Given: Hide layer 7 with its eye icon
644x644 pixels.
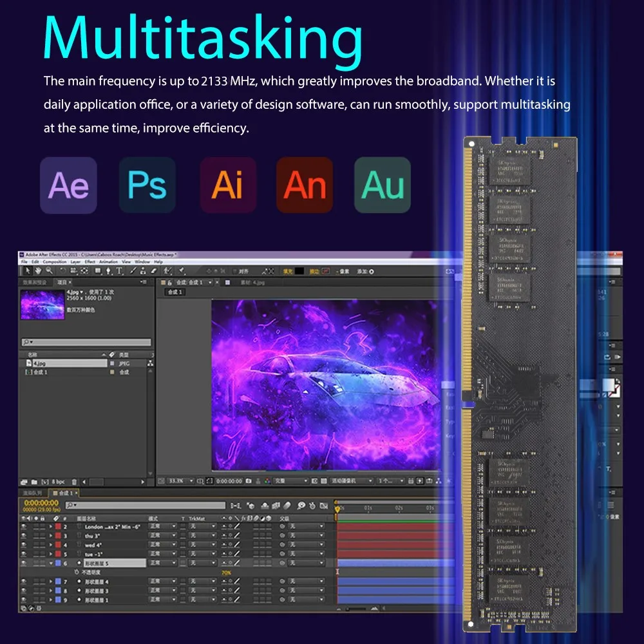Looking at the screenshot, I should (x=24, y=582).
